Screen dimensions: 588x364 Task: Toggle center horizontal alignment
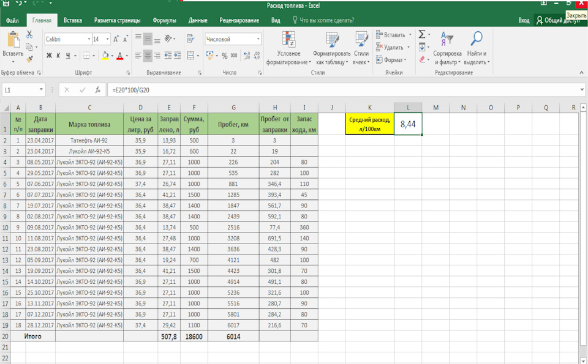tap(148, 56)
